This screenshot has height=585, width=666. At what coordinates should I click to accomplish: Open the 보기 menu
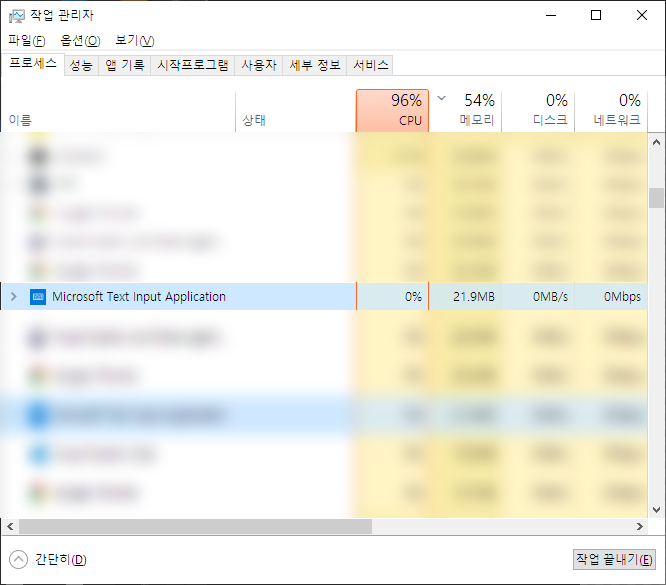134,40
